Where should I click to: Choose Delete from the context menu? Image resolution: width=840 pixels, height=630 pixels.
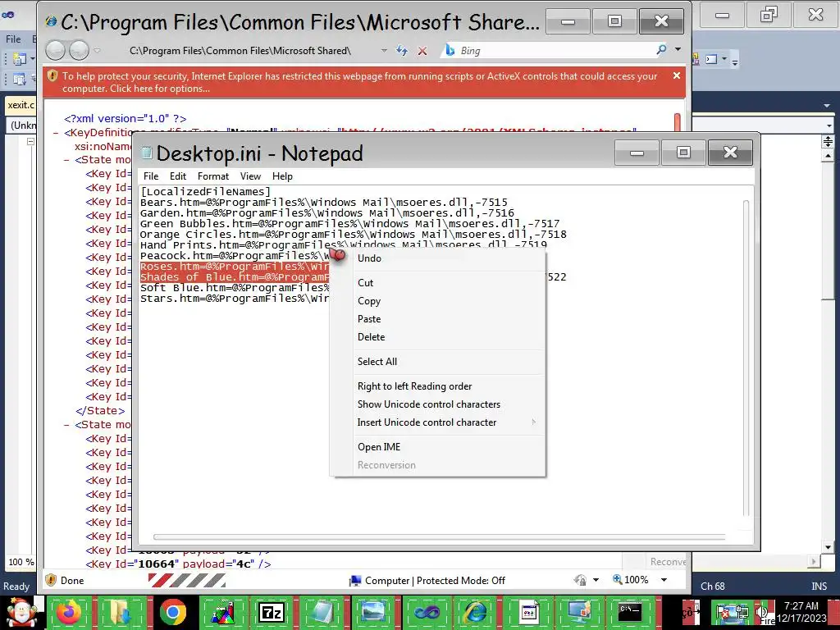[x=438, y=337]
